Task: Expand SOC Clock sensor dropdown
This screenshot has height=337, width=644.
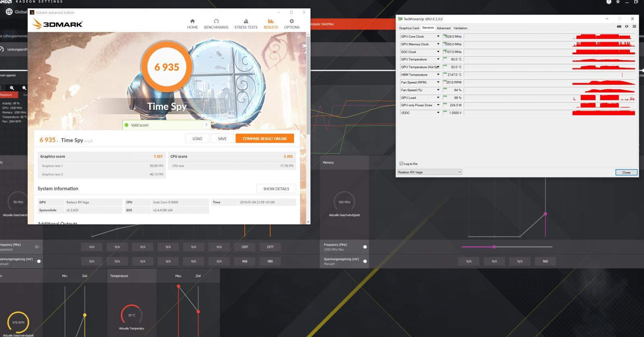Action: pyautogui.click(x=438, y=52)
